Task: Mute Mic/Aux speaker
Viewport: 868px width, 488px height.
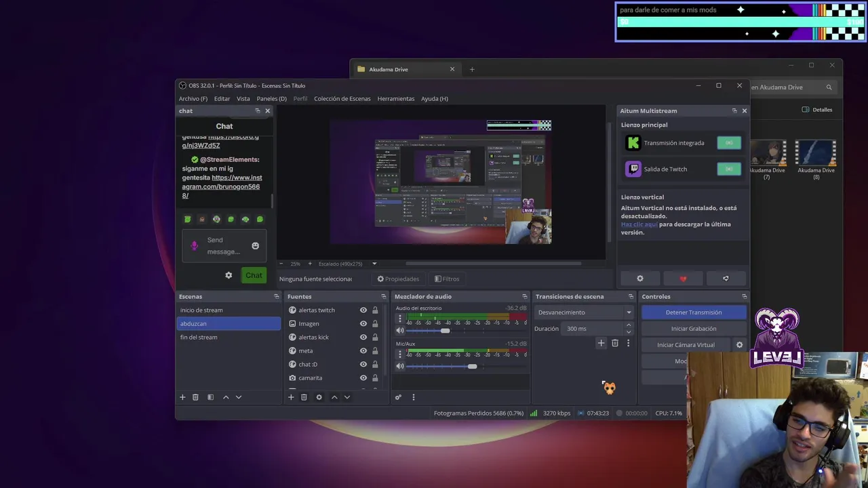Action: coord(400,366)
